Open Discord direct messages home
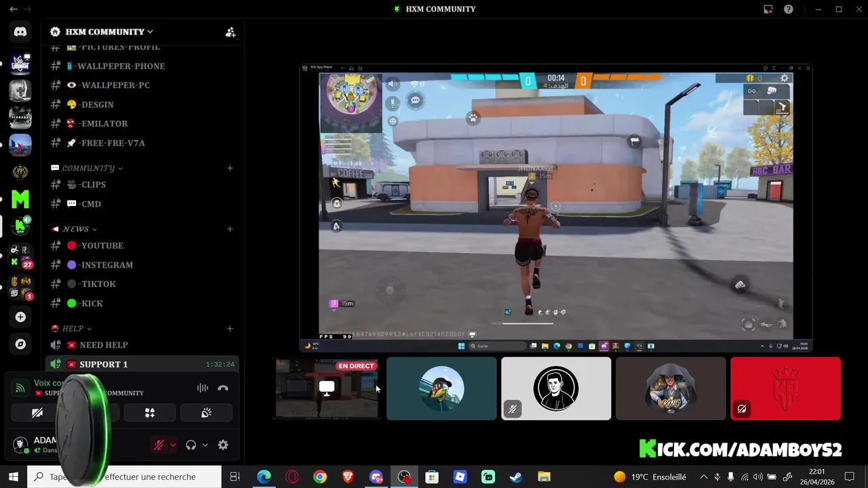This screenshot has height=488, width=868. [20, 32]
